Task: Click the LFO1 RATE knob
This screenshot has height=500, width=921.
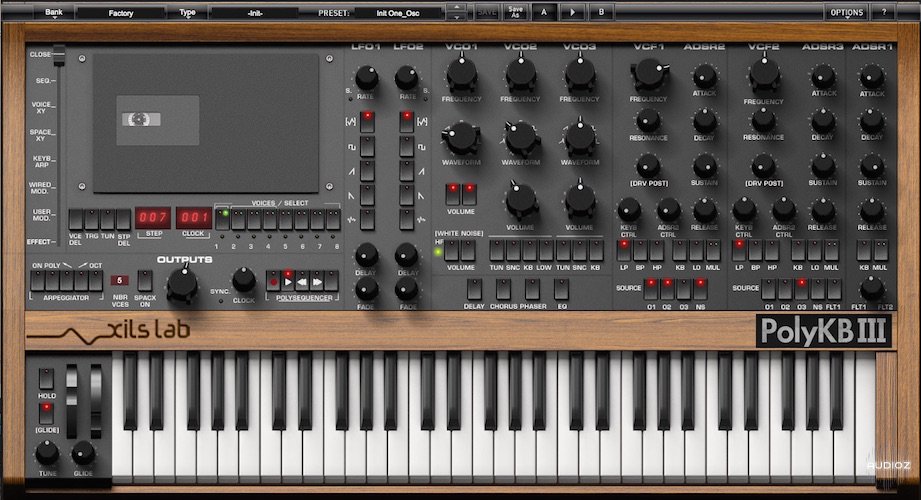Action: click(367, 78)
